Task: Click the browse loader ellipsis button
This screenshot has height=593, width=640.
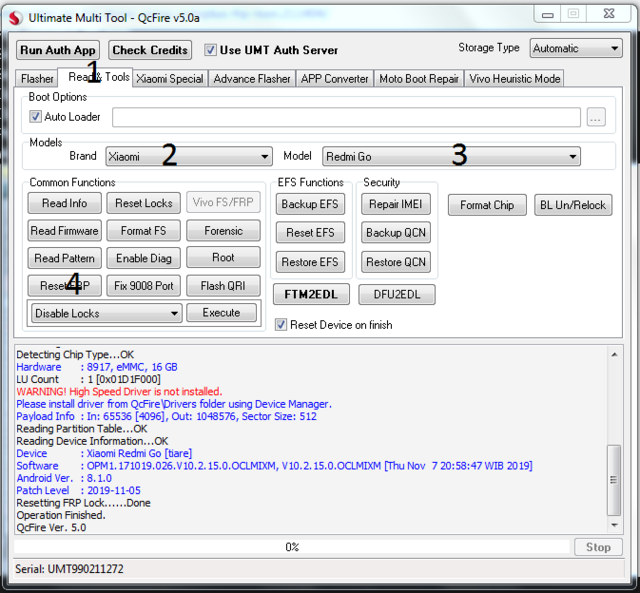Action: [596, 118]
